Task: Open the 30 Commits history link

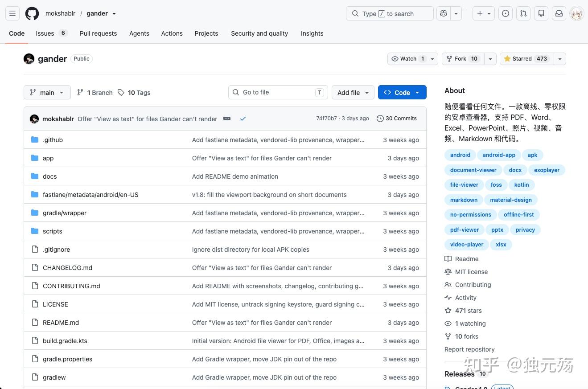Action: click(x=397, y=119)
